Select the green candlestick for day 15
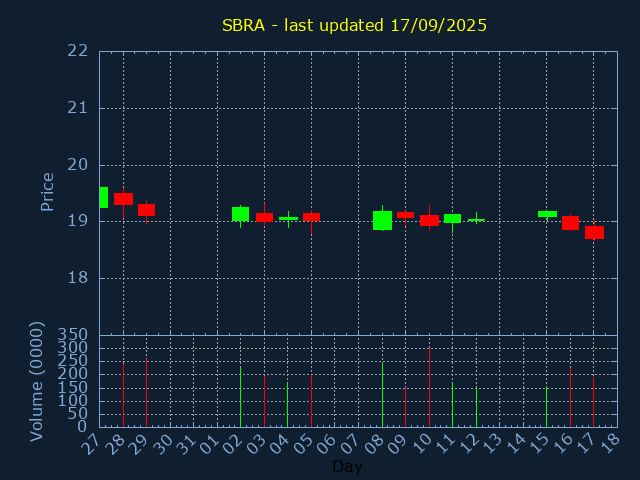Screen dimensions: 640x480 click(x=547, y=214)
